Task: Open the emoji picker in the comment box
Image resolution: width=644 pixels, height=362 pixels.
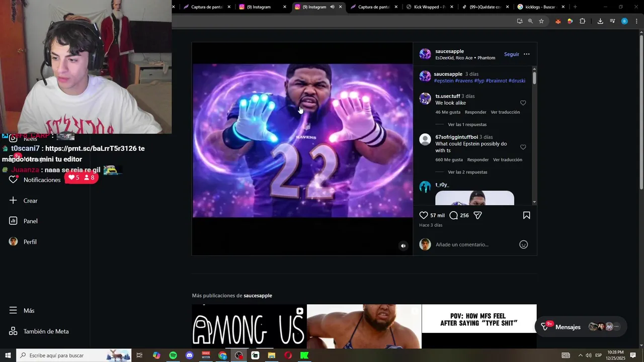Action: 523,244
